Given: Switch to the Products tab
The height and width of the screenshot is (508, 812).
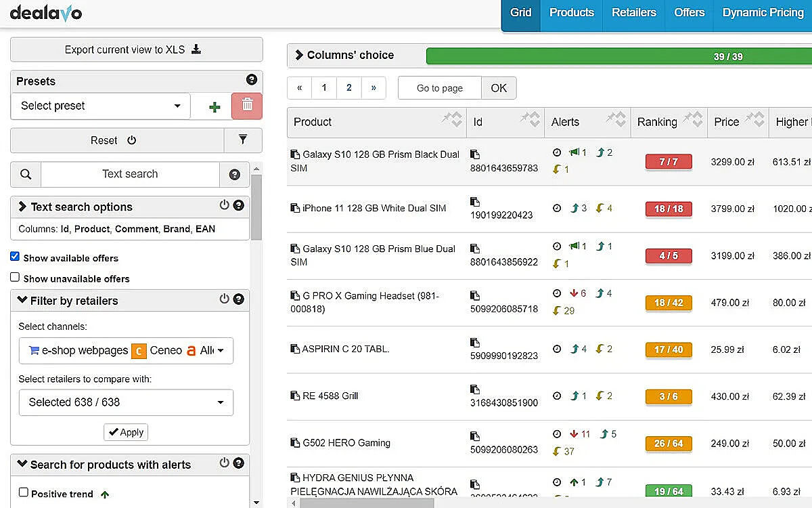Looking at the screenshot, I should tap(572, 12).
